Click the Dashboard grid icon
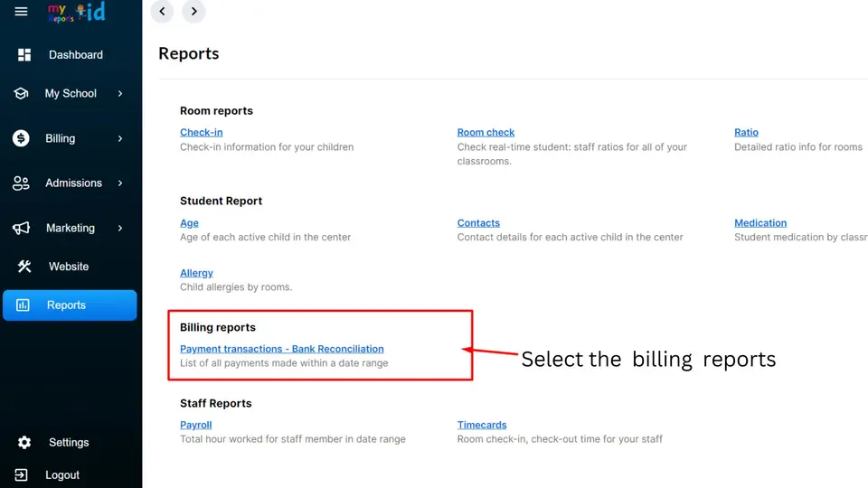Viewport: 868px width, 488px height. 24,55
